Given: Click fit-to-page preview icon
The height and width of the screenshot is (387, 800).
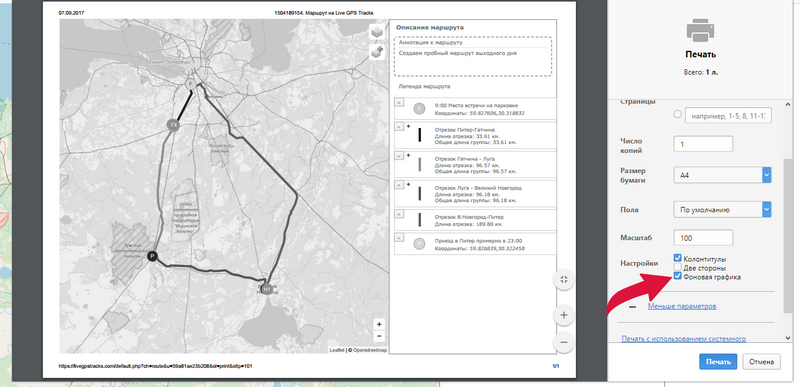Looking at the screenshot, I should point(564,279).
